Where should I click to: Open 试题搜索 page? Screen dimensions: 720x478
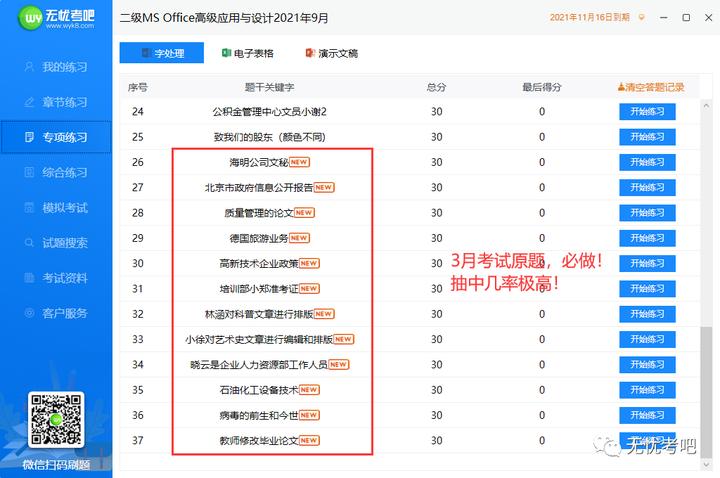pos(56,242)
